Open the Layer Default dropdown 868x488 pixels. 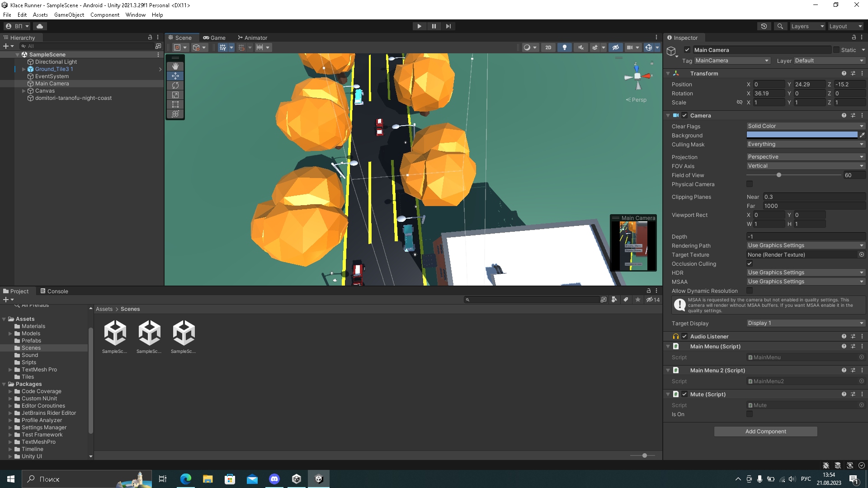[x=830, y=61]
